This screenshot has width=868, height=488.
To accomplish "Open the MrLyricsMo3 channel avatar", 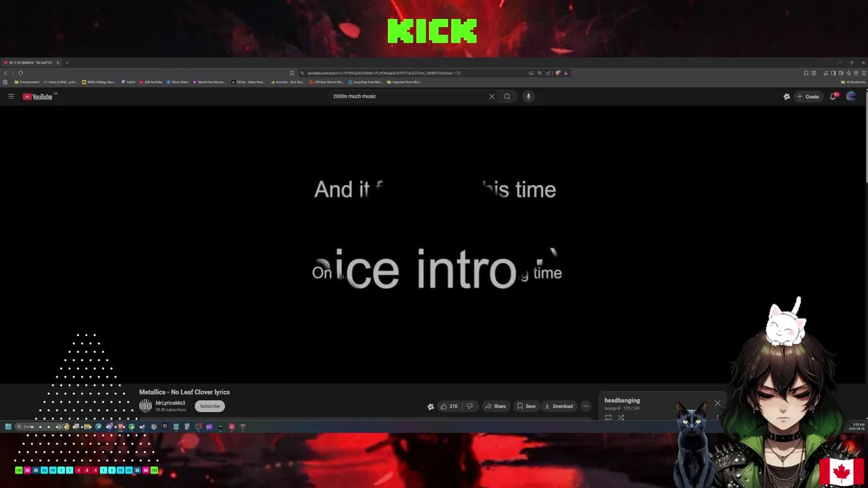I will [145, 405].
